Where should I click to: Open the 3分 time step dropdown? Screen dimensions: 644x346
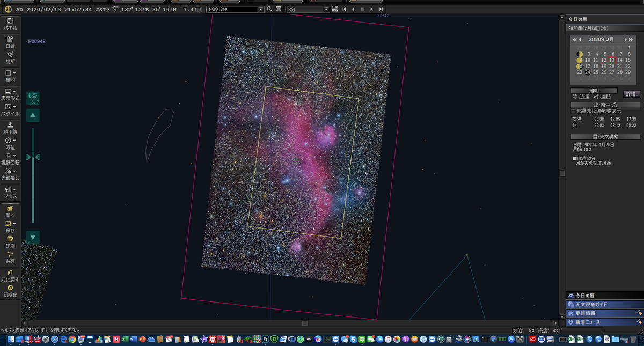click(x=327, y=9)
